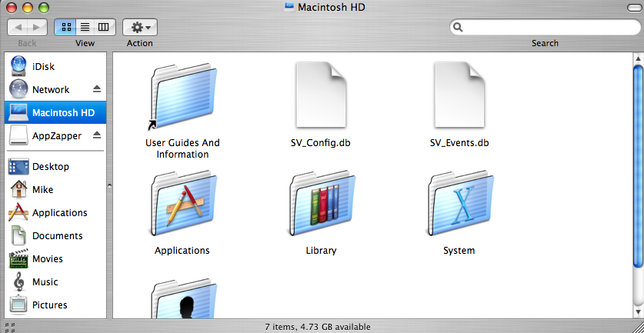Screen dimensions: 644x333
Task: Switch to list view
Action: (85, 27)
